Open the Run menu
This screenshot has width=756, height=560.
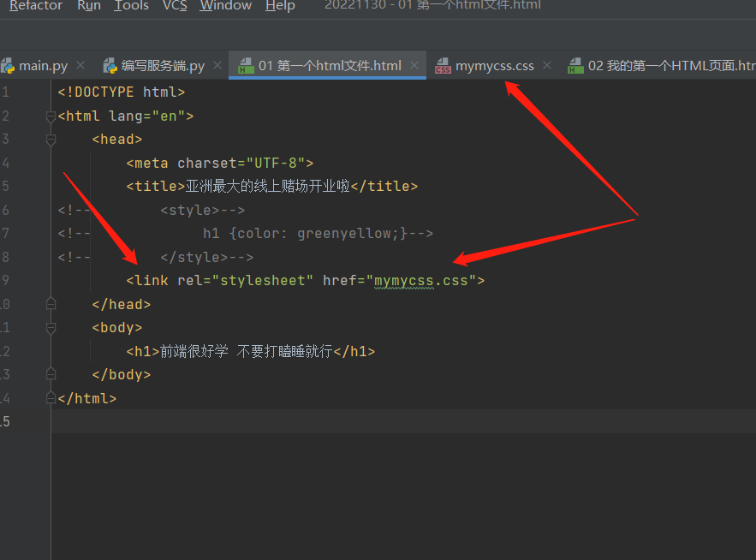(89, 6)
